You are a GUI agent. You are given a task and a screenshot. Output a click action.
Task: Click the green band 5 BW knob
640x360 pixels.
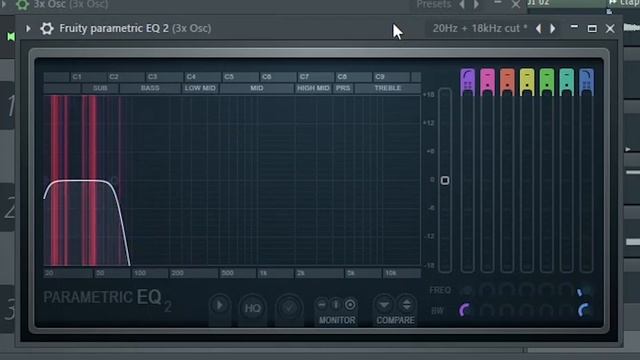(x=546, y=311)
